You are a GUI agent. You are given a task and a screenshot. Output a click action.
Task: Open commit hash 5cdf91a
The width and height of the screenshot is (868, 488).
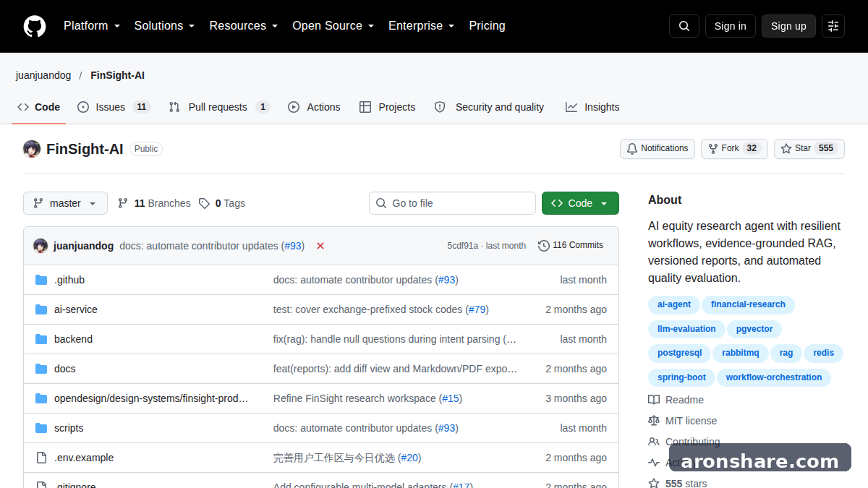click(x=463, y=246)
